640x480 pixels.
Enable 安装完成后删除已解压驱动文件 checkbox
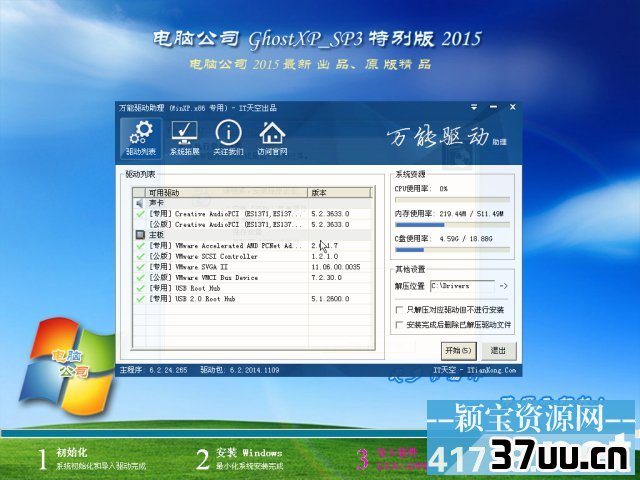point(400,325)
